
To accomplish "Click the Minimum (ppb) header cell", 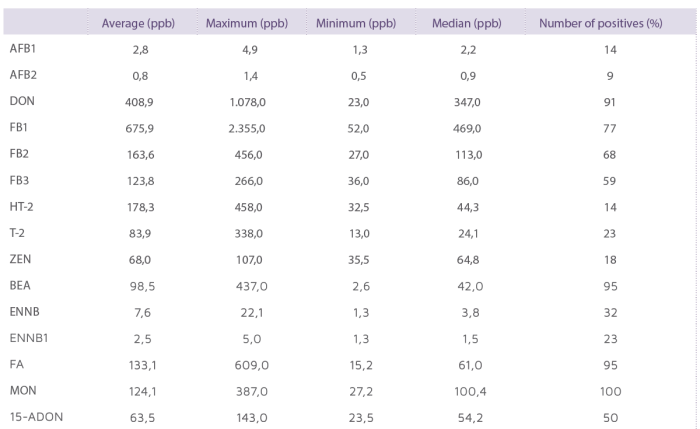I will pos(356,23).
